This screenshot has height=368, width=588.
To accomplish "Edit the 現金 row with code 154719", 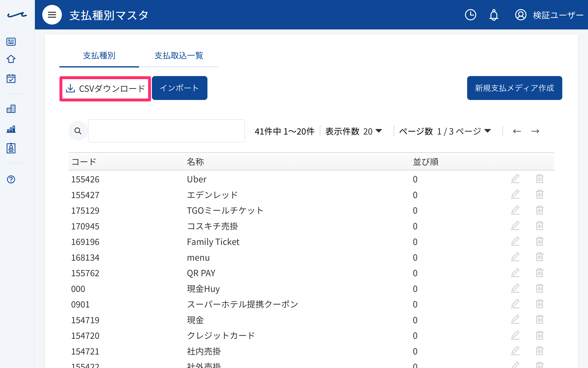I will tap(515, 320).
